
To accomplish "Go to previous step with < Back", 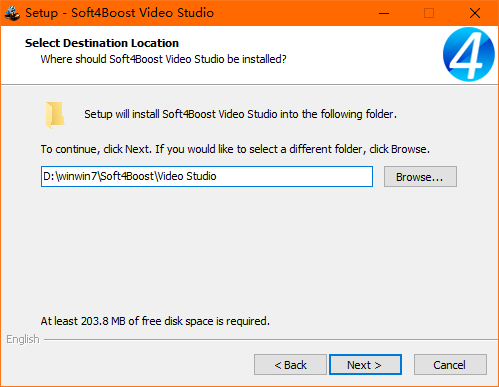I will point(290,365).
